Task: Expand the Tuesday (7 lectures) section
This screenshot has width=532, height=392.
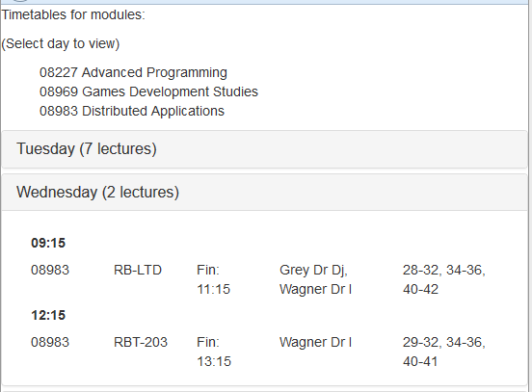Action: pyautogui.click(x=265, y=149)
